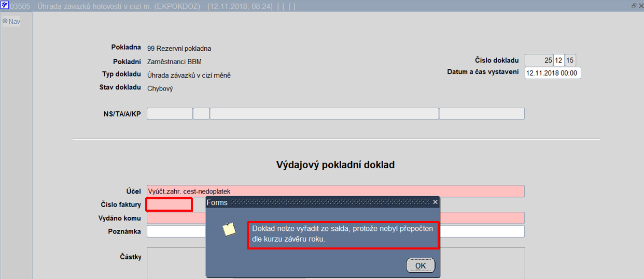Click the note icon in Forms dialog
644x279 pixels.
pos(229,229)
